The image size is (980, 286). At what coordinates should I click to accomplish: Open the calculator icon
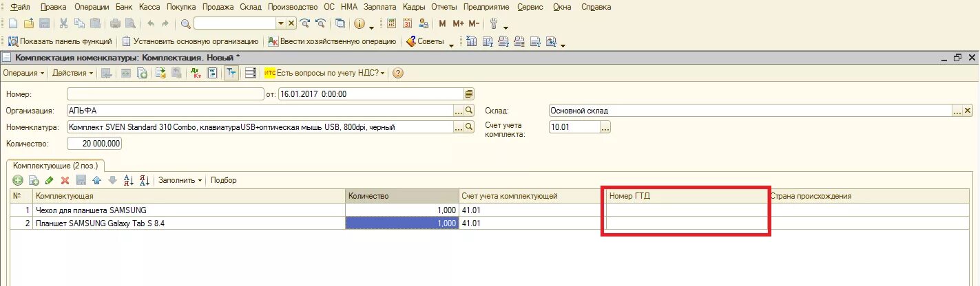392,23
